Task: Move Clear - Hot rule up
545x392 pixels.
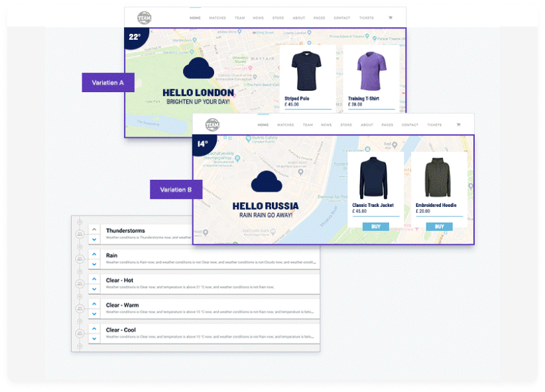Action: [94, 279]
